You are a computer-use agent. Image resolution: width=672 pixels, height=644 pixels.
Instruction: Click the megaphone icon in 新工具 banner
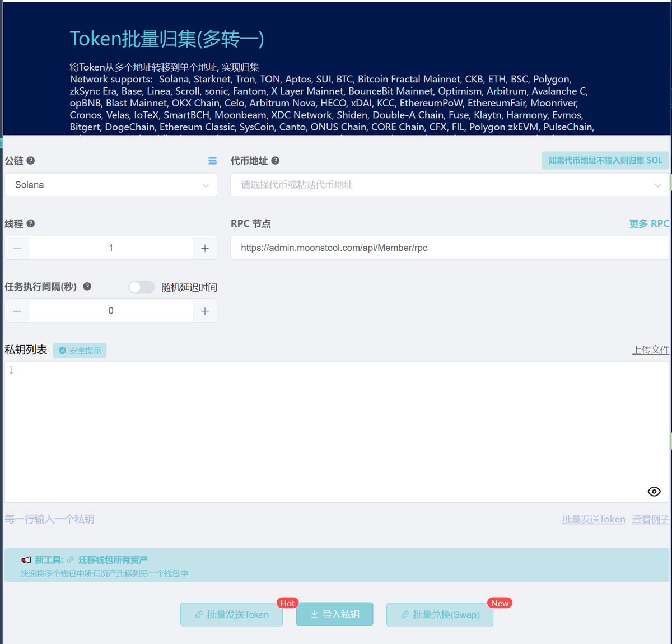[x=26, y=560]
